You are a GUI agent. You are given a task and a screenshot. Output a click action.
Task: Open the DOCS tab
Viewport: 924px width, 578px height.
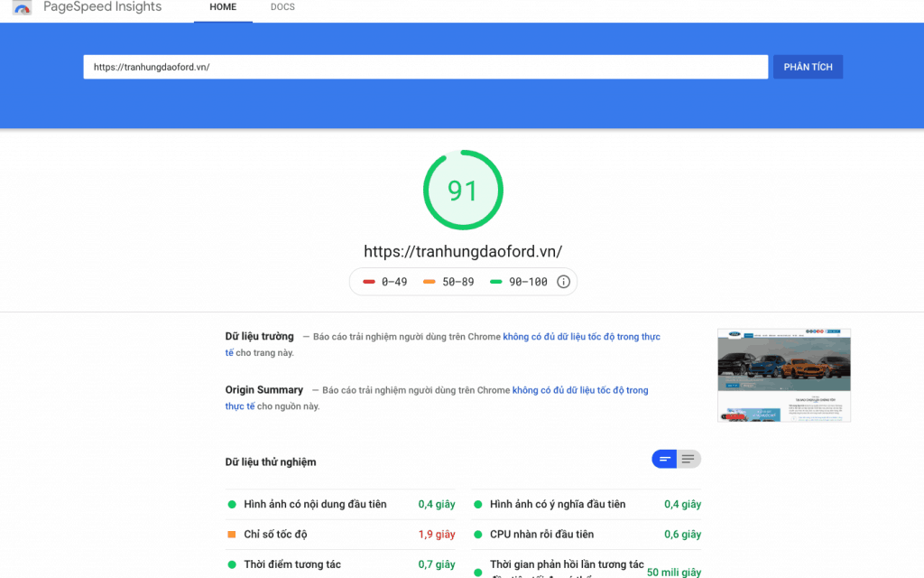pos(282,8)
